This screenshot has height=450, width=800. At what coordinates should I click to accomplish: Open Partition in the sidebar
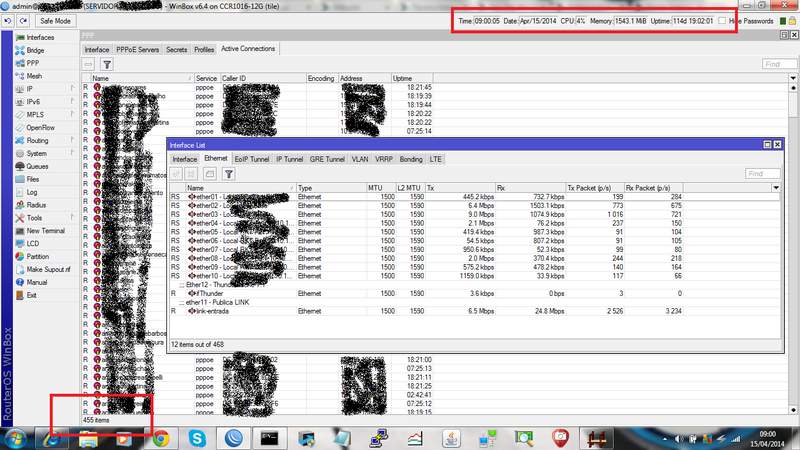pos(37,256)
